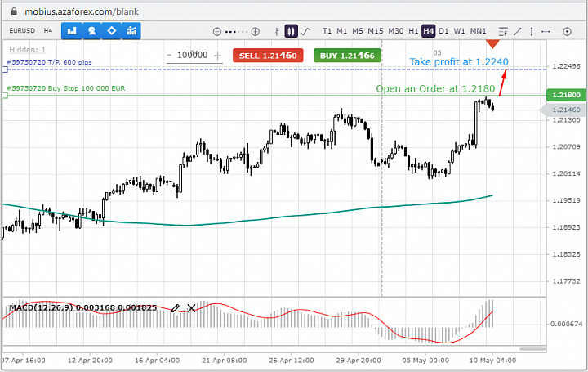
Task: Switch chart type to bars
Action: [x=277, y=32]
